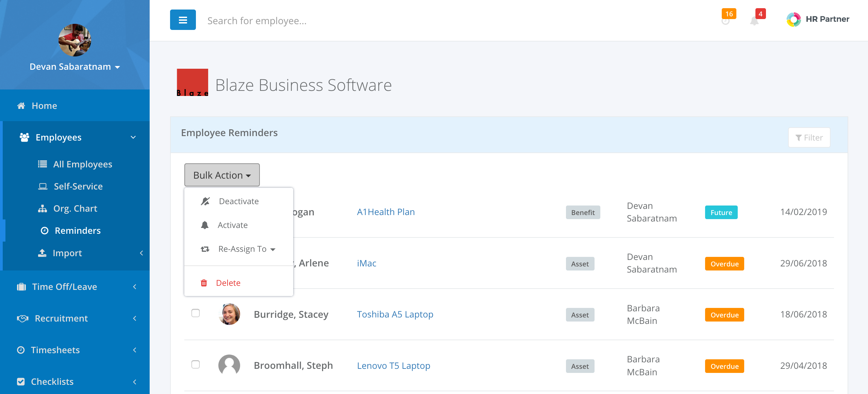Image resolution: width=868 pixels, height=394 pixels.
Task: Click the Import upload icon
Action: [x=42, y=253]
